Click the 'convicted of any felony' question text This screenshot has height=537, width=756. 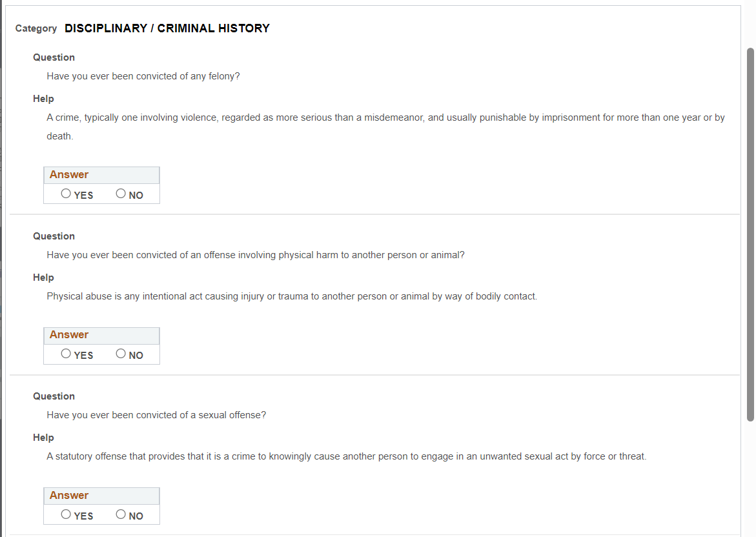(143, 76)
